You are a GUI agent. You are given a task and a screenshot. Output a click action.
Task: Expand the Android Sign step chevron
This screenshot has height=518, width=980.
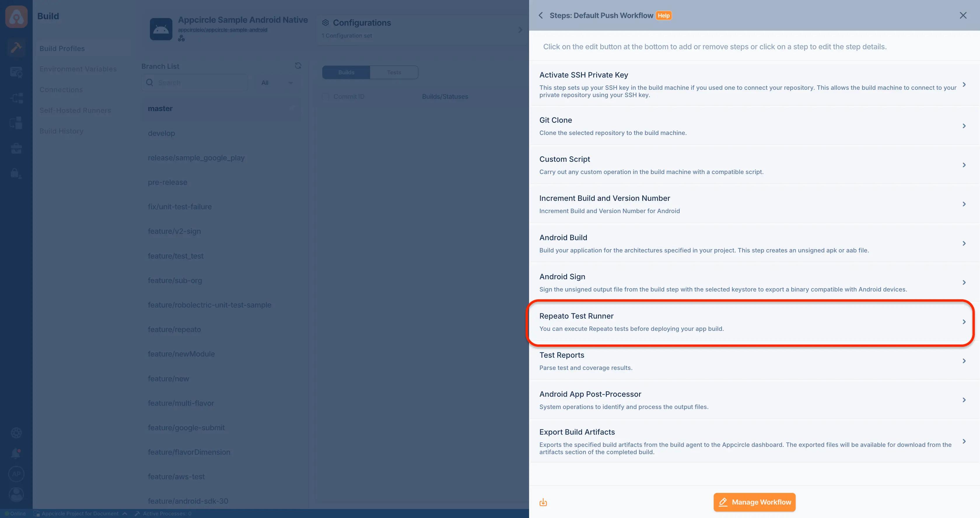point(964,282)
